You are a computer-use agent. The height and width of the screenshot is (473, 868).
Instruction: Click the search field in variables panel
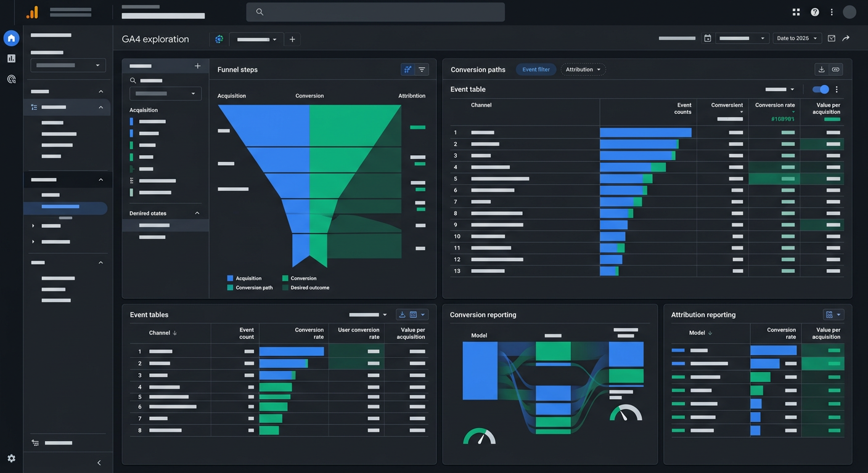(x=165, y=81)
